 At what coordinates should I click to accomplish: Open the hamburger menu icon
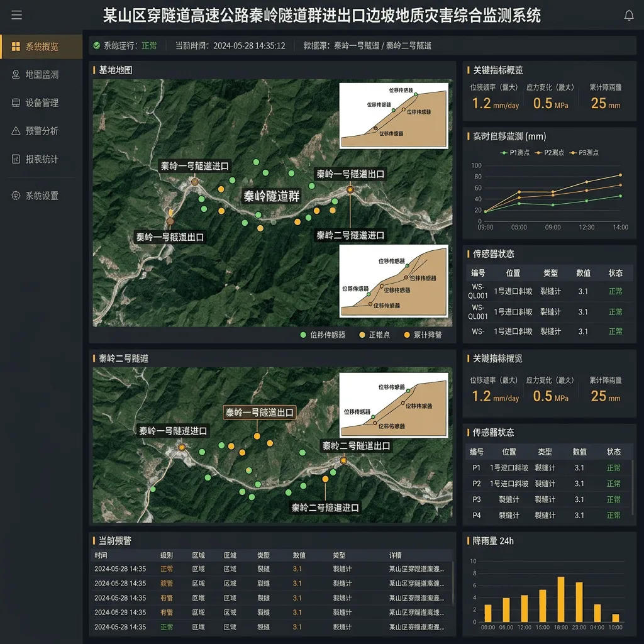(16, 15)
